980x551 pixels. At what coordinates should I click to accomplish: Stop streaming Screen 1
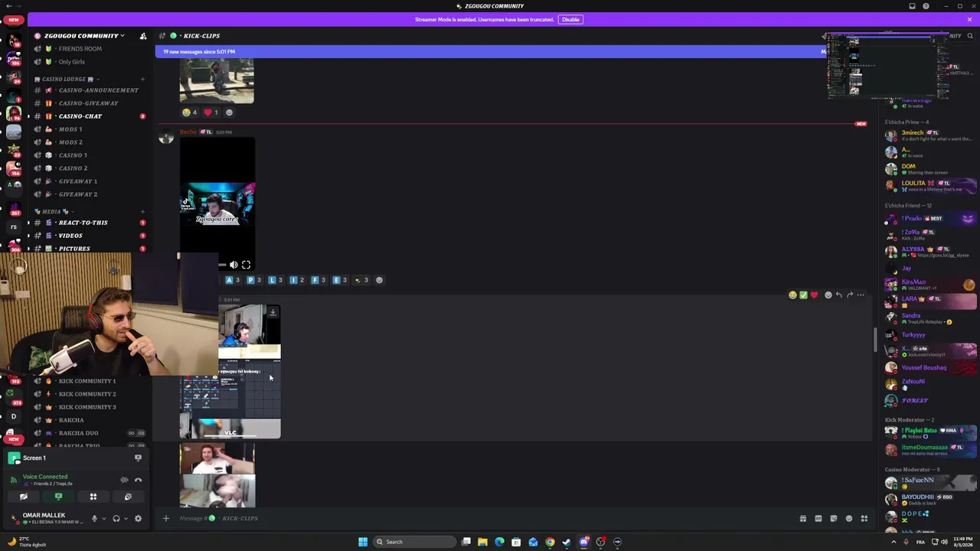[x=138, y=458]
